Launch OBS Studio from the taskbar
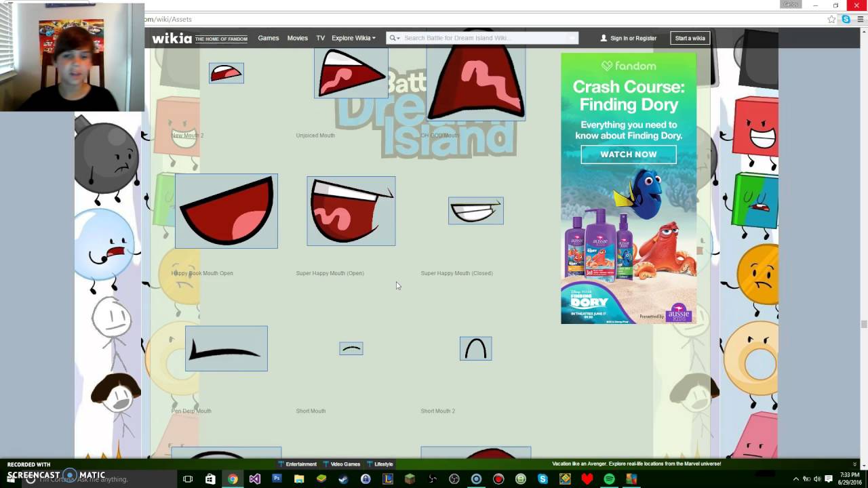868x488 pixels. tap(454, 479)
